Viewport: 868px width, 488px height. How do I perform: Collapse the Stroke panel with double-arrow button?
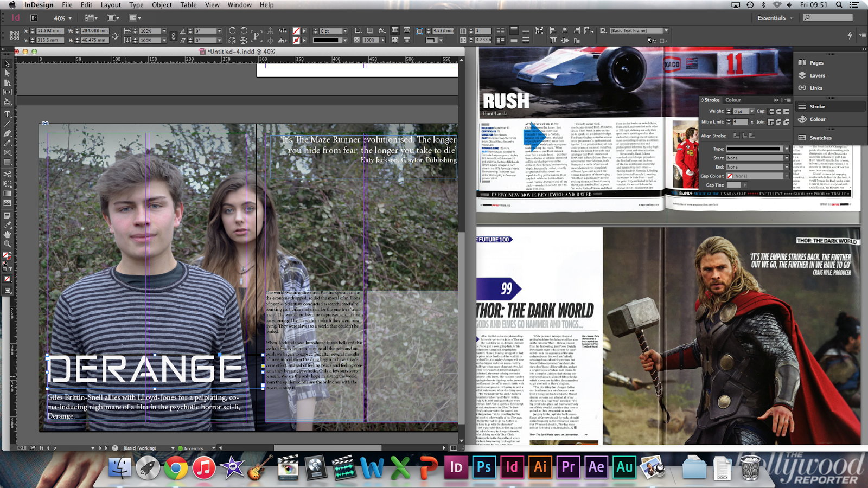(776, 100)
